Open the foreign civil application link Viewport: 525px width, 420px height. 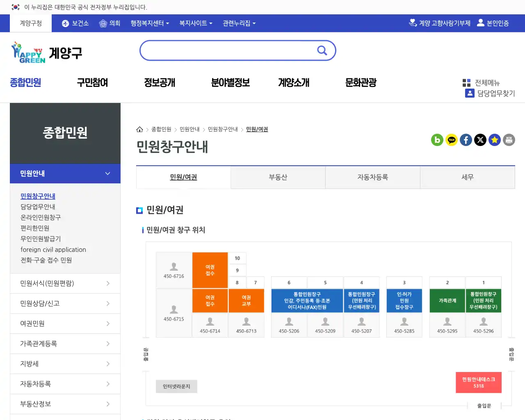(54, 249)
